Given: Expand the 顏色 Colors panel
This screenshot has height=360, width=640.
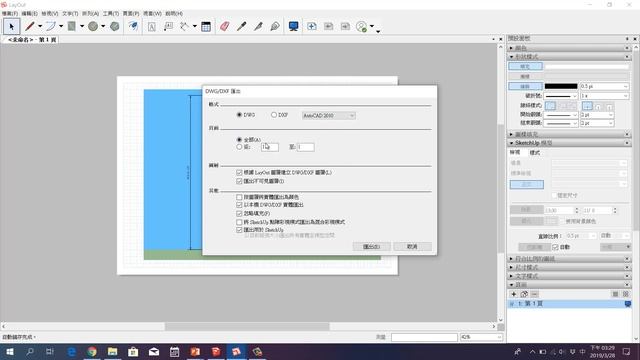Looking at the screenshot, I should coord(511,48).
